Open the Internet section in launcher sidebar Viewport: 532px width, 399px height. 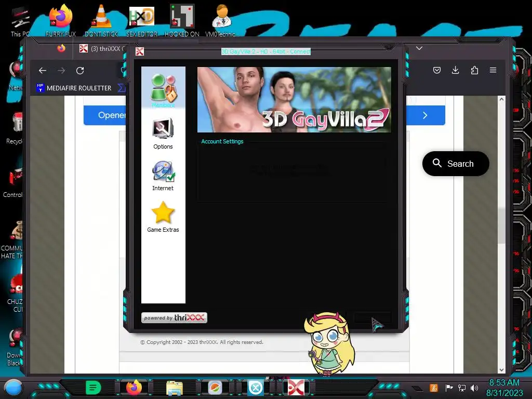pos(163,176)
